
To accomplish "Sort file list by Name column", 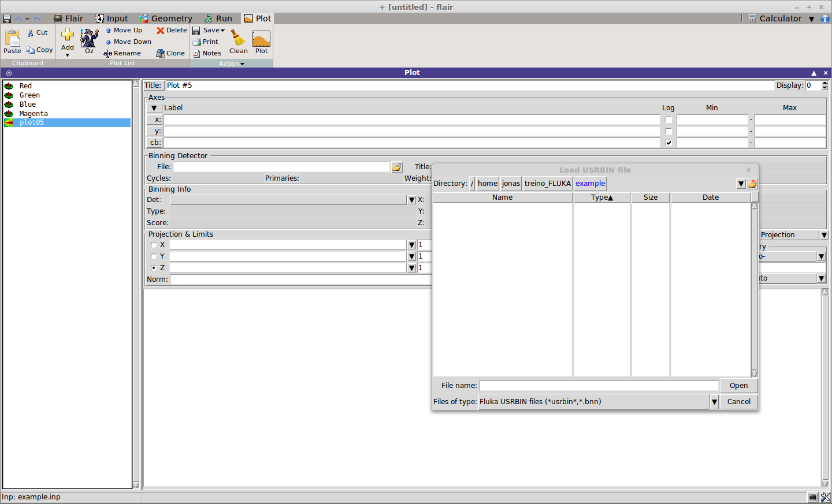I will click(x=503, y=197).
